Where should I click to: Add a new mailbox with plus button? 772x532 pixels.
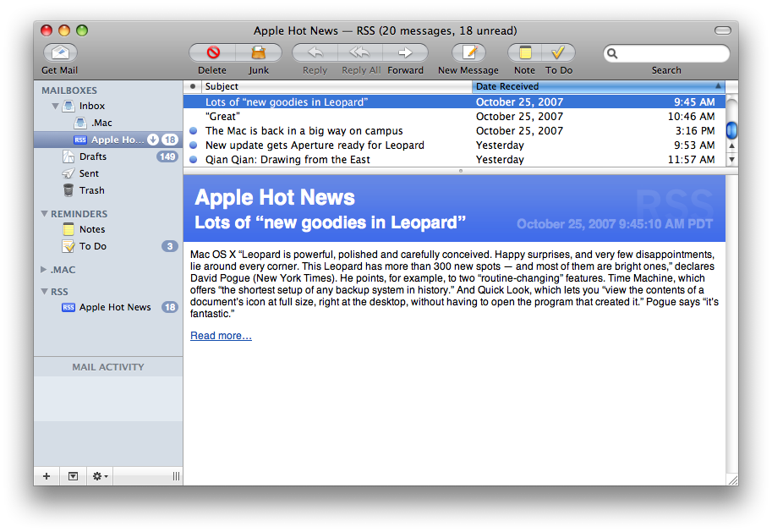(47, 476)
